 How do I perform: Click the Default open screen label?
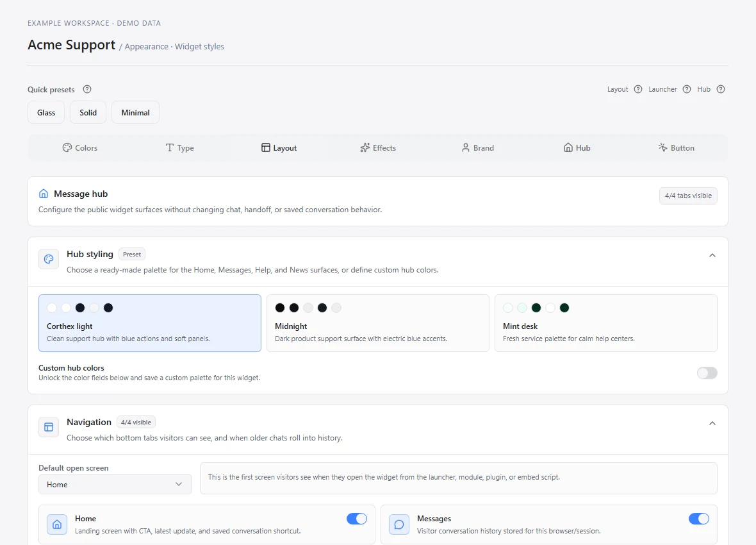(x=73, y=468)
